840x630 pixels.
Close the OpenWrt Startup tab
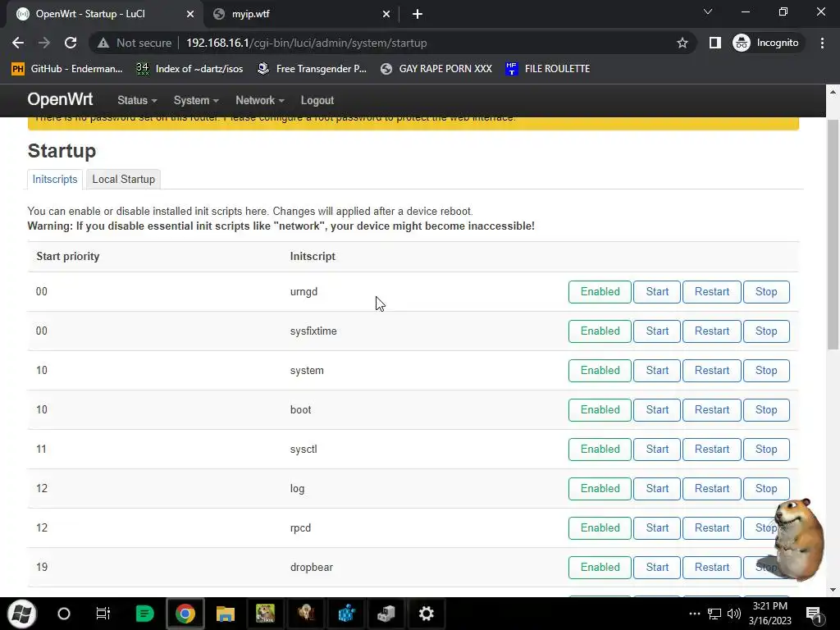click(190, 14)
